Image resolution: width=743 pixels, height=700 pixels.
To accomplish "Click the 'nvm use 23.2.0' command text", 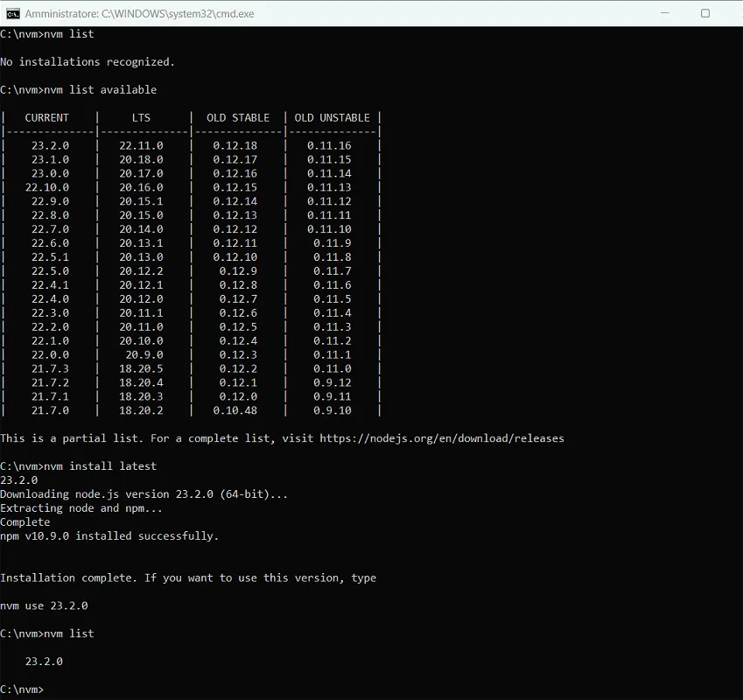I will pos(41,605).
